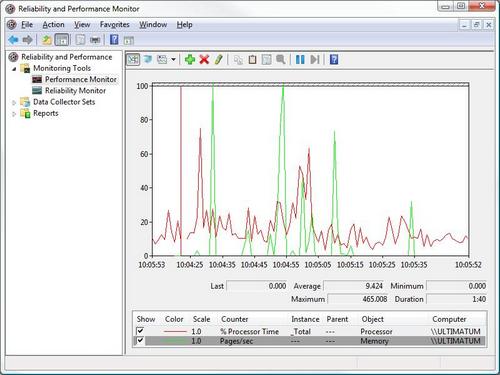The height and width of the screenshot is (375, 500).
Task: Click the Highlight pencil icon
Action: pos(218,60)
